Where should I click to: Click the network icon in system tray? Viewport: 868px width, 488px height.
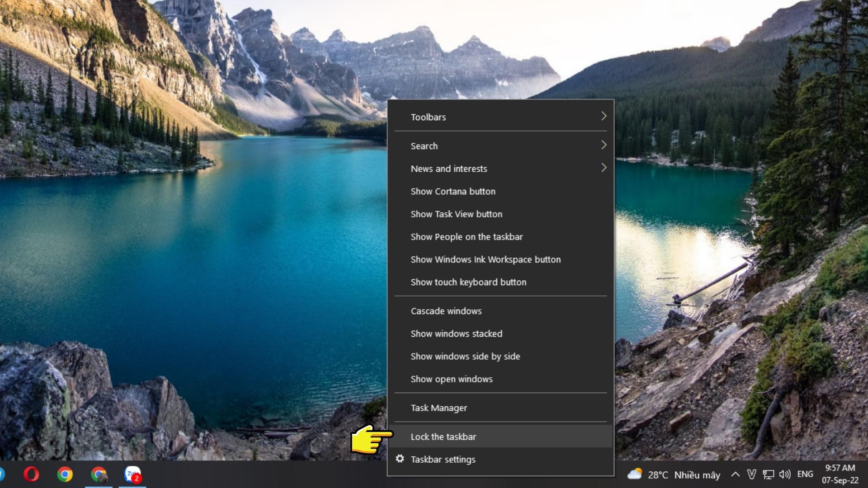[x=769, y=474]
